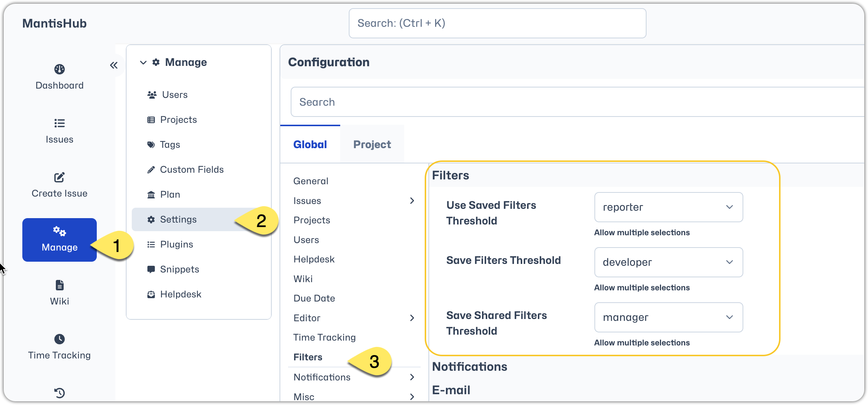Open the Dashboard icon in the sidebar
Viewport: 868px width, 405px height.
click(60, 69)
